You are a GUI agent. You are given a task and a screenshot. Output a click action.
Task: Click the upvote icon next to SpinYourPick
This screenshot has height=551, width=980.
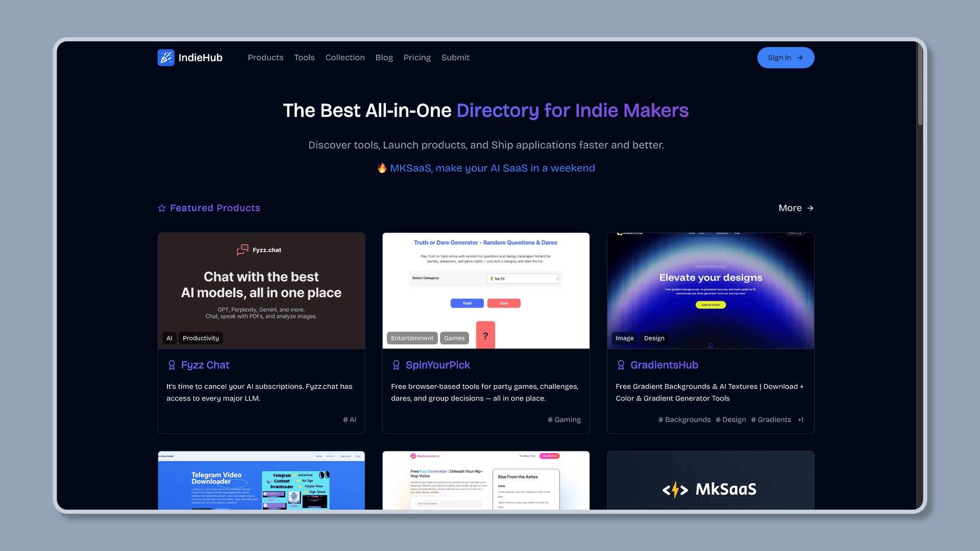pyautogui.click(x=396, y=365)
